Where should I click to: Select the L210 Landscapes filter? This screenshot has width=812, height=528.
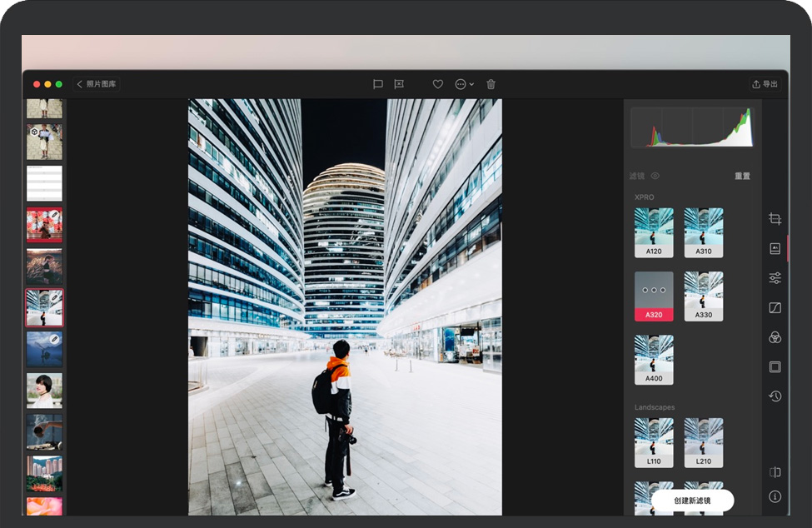[x=704, y=442]
